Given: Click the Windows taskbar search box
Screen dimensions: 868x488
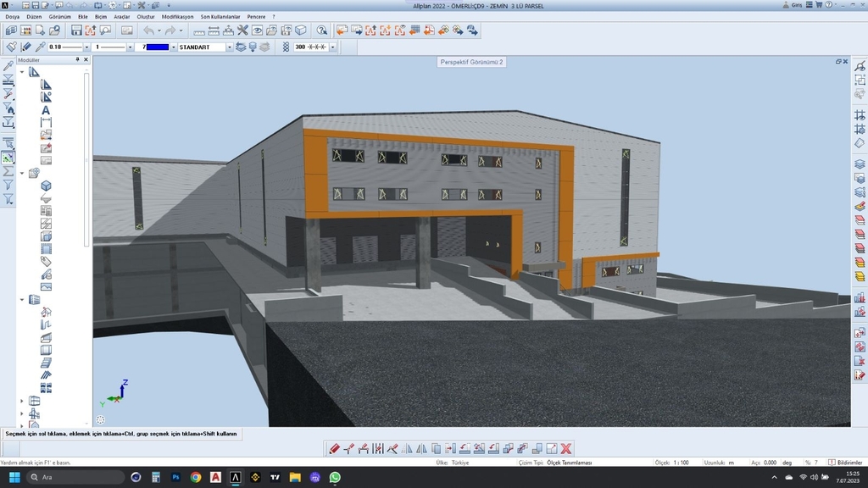Looking at the screenshot, I should [76, 478].
